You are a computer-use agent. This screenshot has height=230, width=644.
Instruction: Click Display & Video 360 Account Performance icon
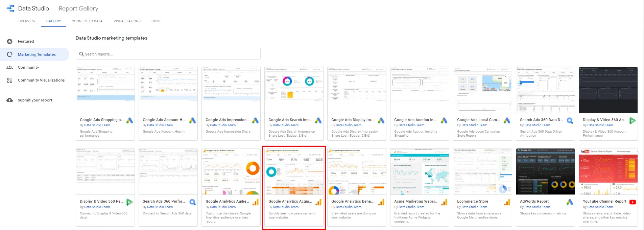[633, 120]
